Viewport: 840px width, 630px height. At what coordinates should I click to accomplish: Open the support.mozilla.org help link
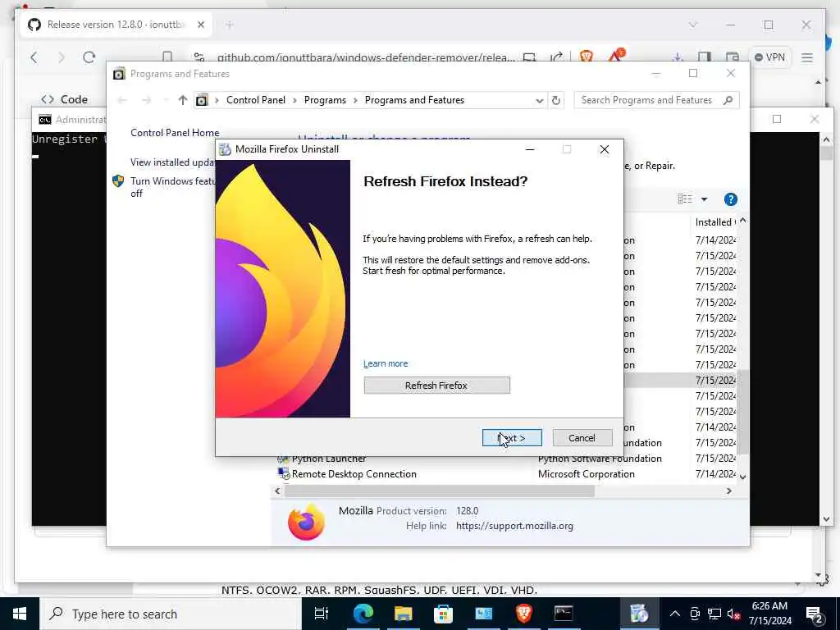click(514, 526)
